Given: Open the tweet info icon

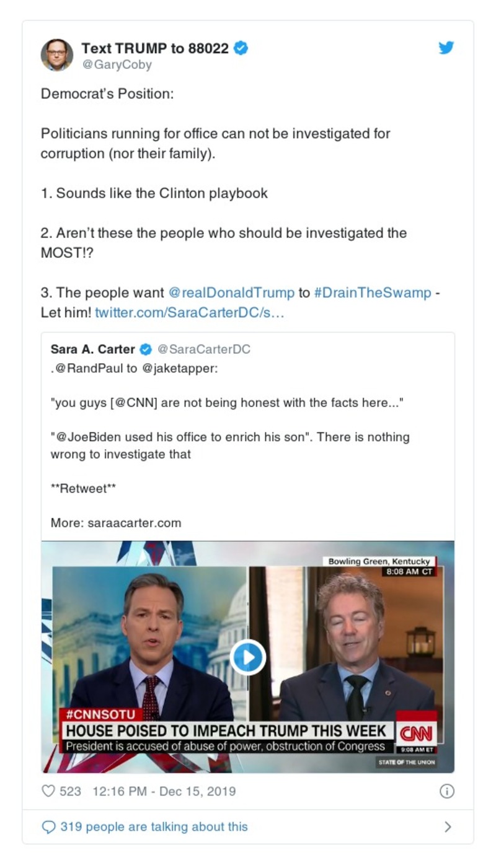Looking at the screenshot, I should (446, 791).
